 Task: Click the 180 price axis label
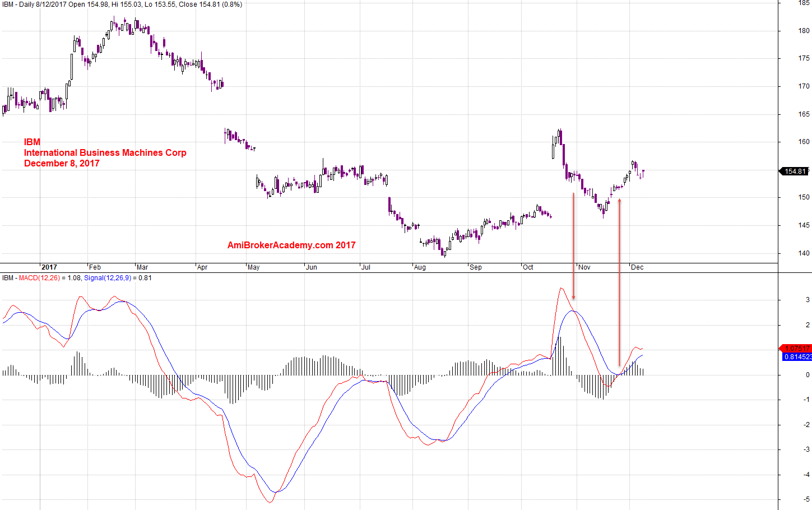click(x=804, y=31)
